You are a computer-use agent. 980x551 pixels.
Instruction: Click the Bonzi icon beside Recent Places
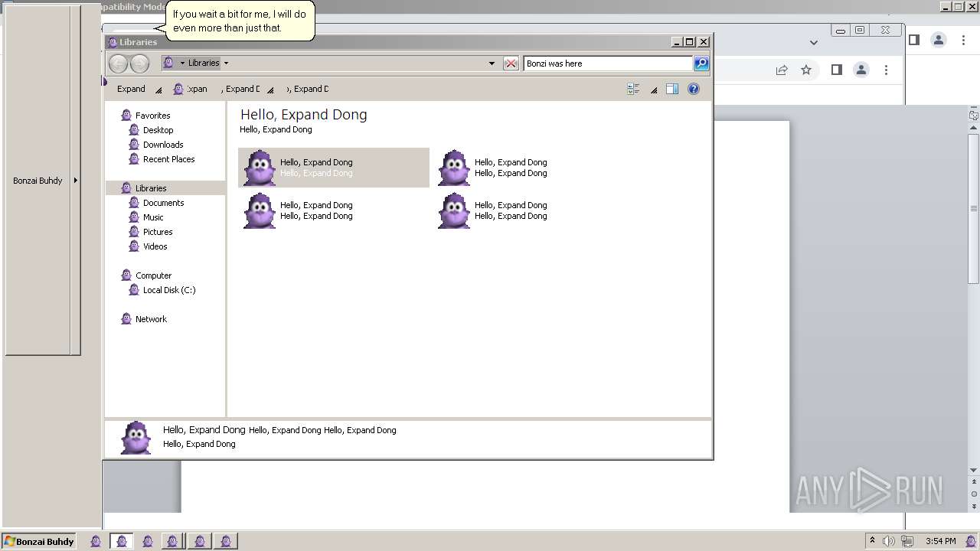tap(134, 159)
